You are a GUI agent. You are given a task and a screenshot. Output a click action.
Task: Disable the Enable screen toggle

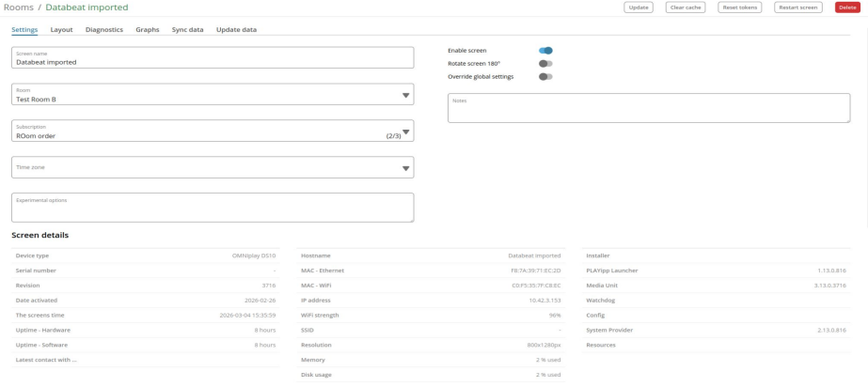(545, 50)
